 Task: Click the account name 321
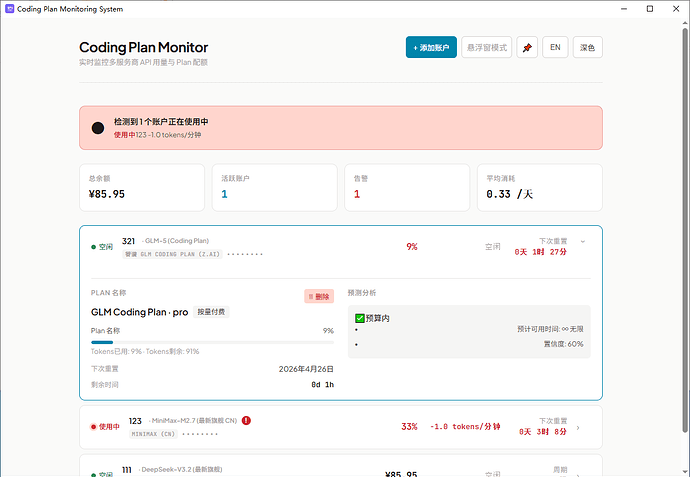coord(128,241)
